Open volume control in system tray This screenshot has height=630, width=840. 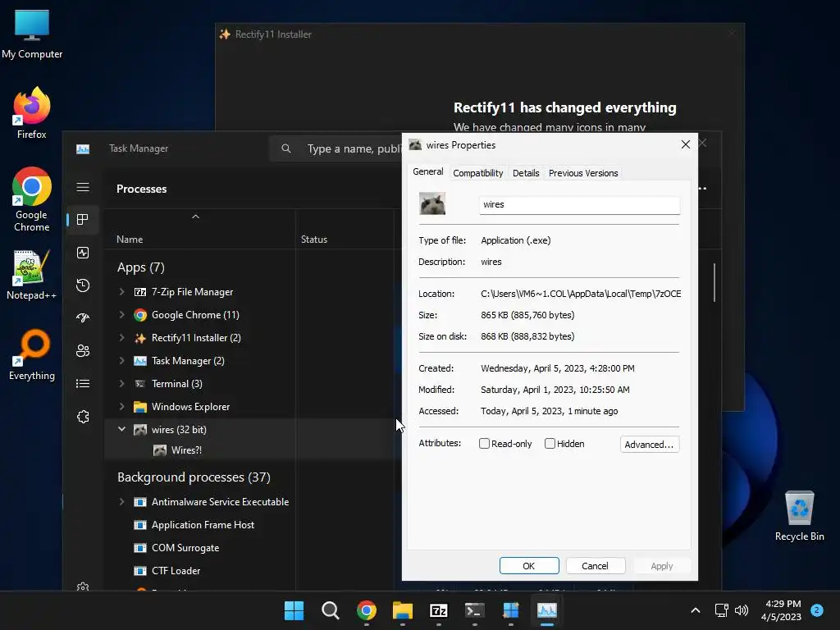point(742,610)
